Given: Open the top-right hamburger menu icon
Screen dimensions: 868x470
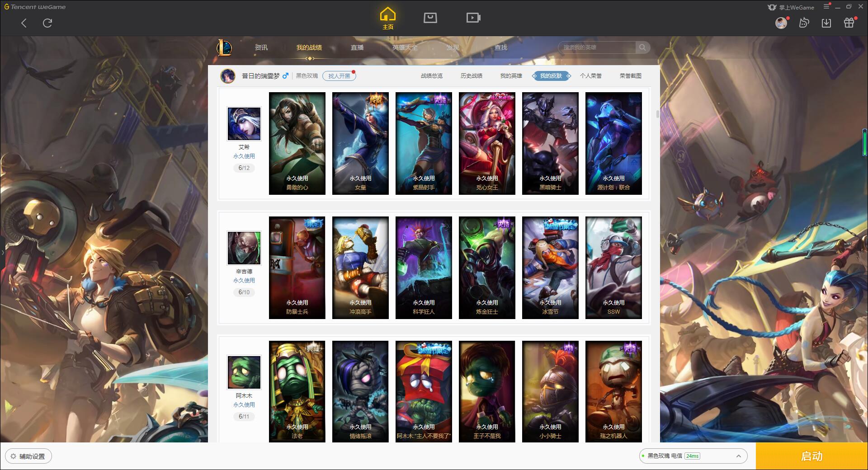Looking at the screenshot, I should click(826, 6).
